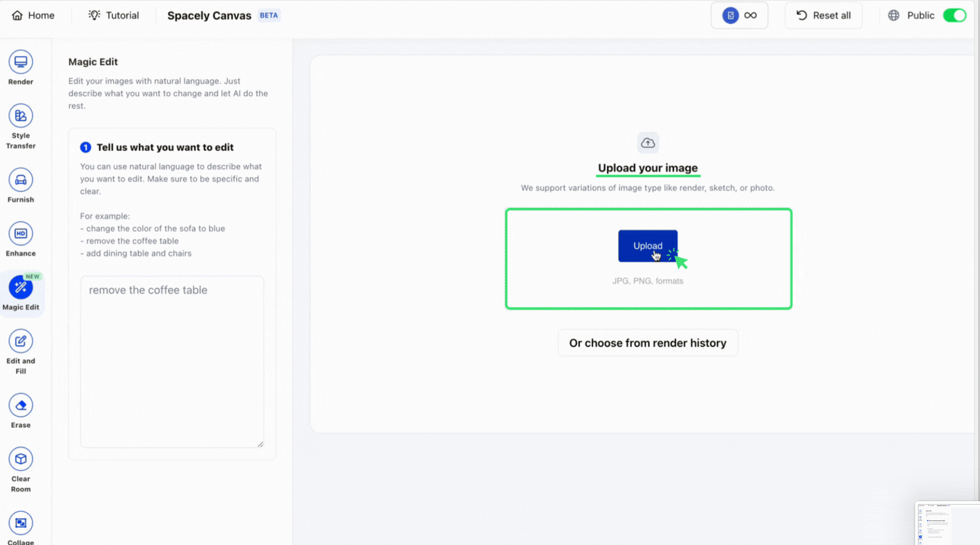Open the screenshot thumbnail preview in the corner
980x545 pixels.
pyautogui.click(x=947, y=523)
